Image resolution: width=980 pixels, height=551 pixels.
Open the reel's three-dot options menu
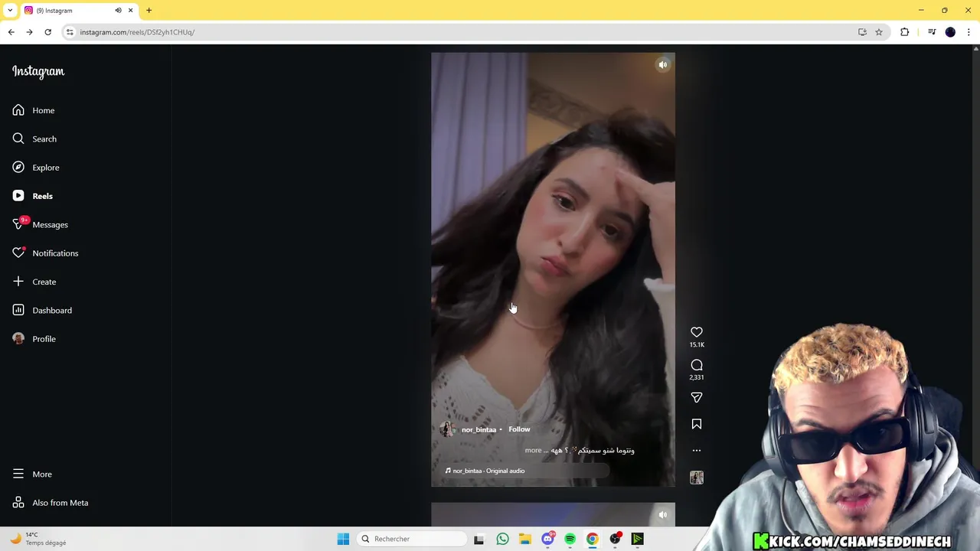pyautogui.click(x=697, y=451)
